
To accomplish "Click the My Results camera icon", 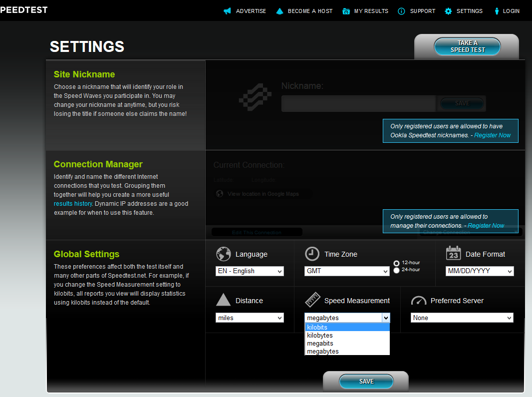I will (x=346, y=11).
